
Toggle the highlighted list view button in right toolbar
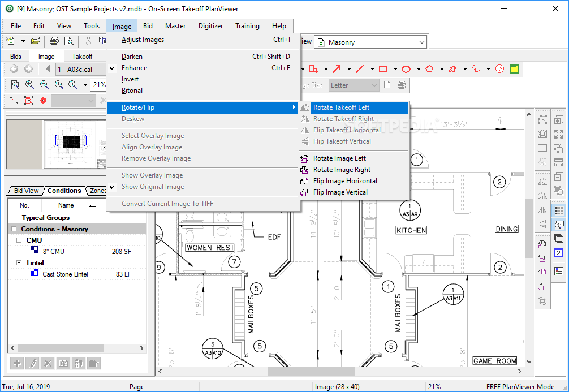pos(559,210)
